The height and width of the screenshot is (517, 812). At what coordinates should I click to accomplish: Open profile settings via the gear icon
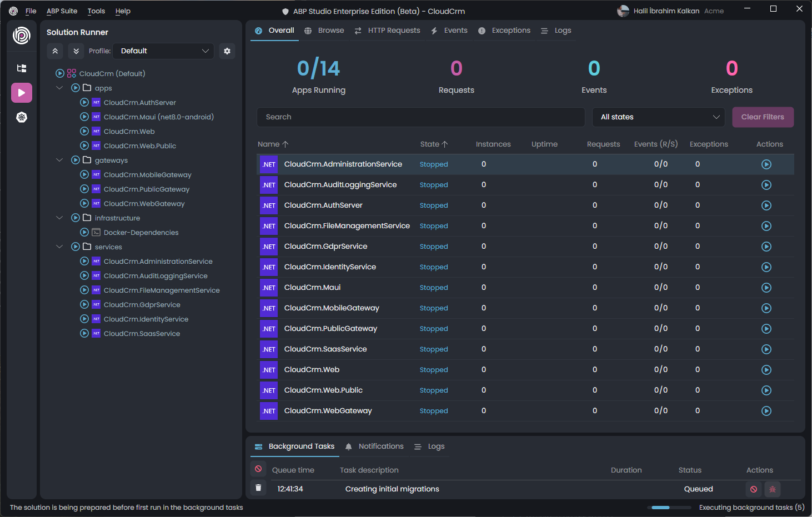coord(227,51)
